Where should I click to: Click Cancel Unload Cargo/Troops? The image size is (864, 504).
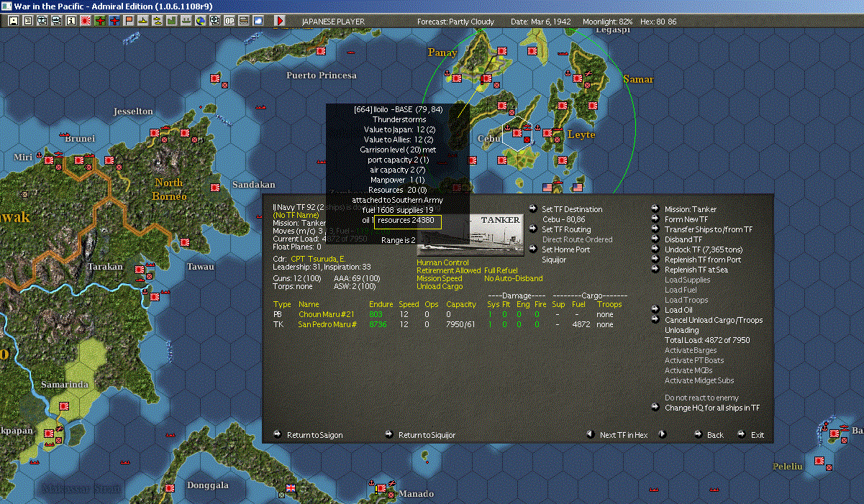point(714,320)
